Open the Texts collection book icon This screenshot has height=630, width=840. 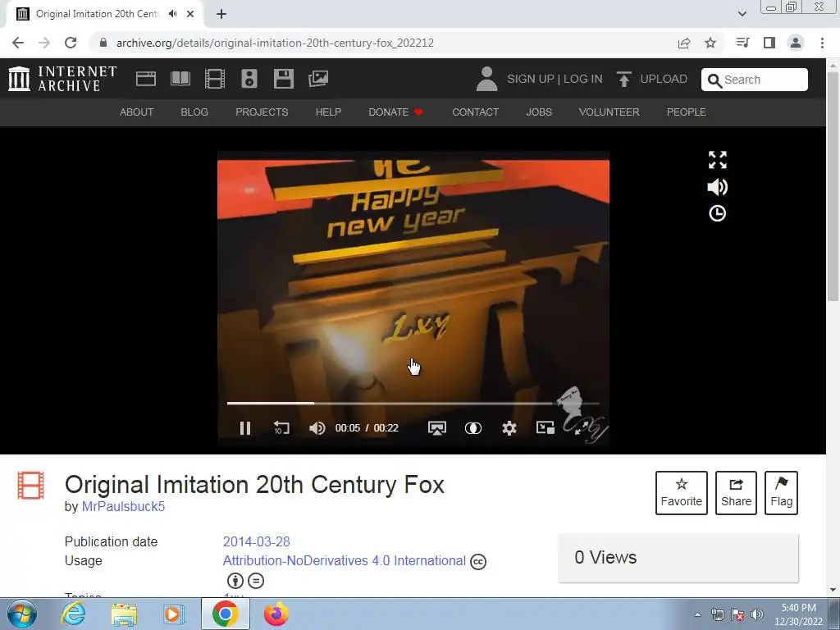click(x=180, y=79)
